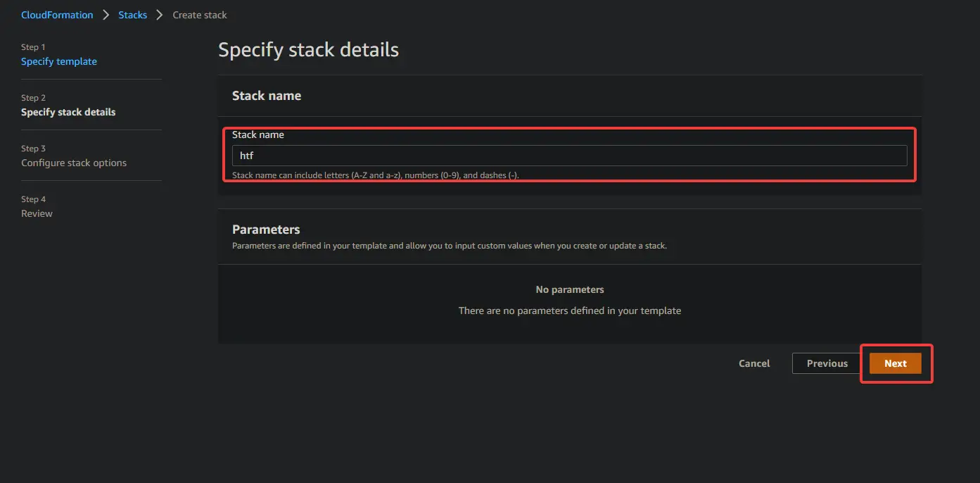Go back to Step 1 Specify template

point(59,61)
